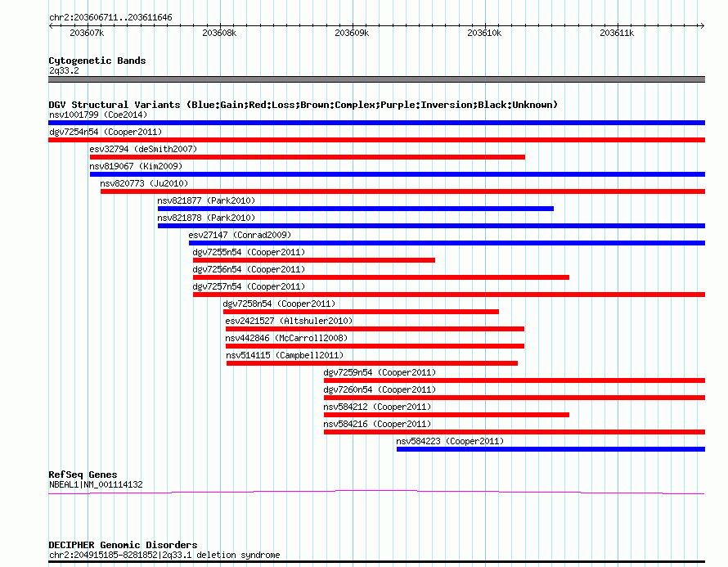Viewport: 728px width, 567px height.
Task: Click ruler tick labeled 203611k
Action: coord(617,33)
